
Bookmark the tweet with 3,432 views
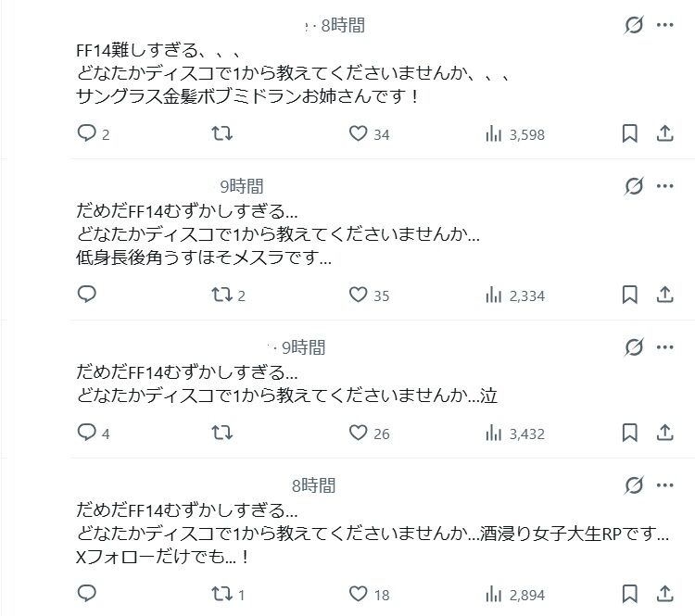[x=630, y=433]
